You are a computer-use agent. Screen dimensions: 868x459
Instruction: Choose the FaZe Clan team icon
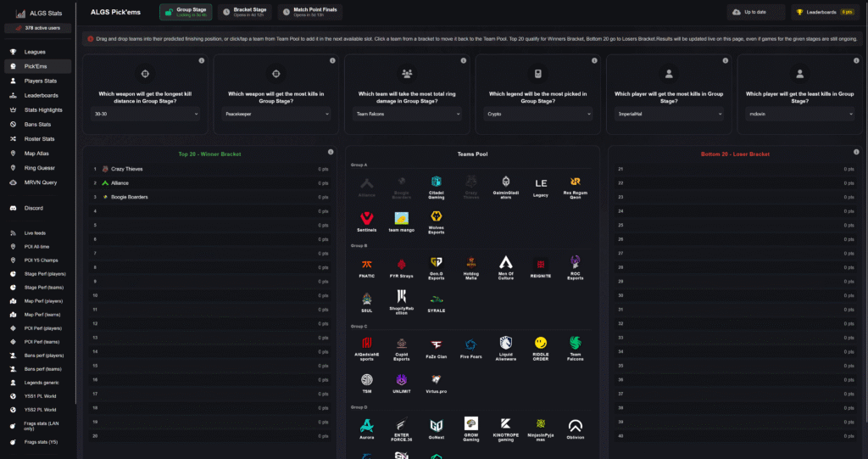(436, 343)
